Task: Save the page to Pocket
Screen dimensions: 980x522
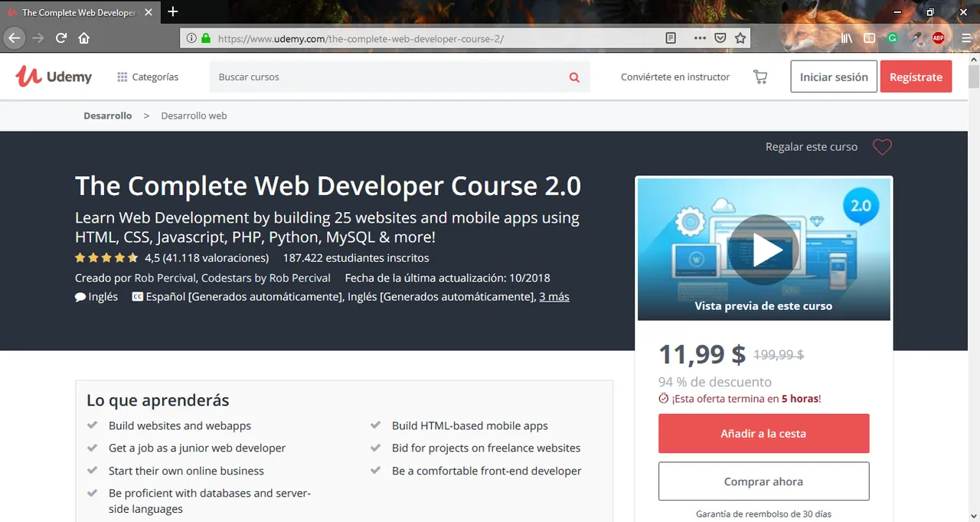Action: 720,38
